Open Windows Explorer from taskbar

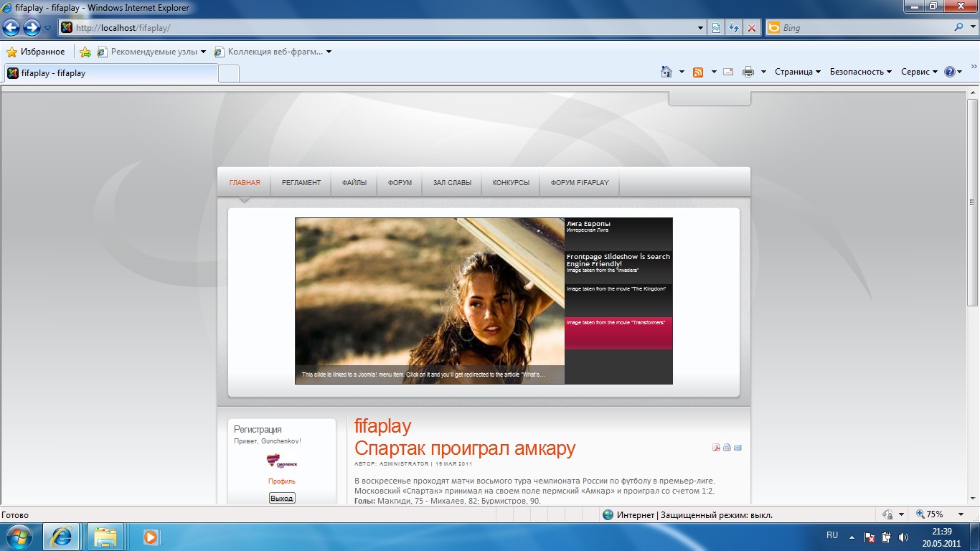(x=105, y=537)
